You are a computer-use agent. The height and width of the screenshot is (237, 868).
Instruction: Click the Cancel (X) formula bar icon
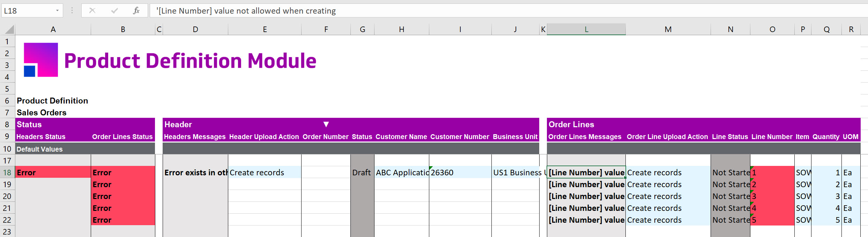tap(92, 11)
